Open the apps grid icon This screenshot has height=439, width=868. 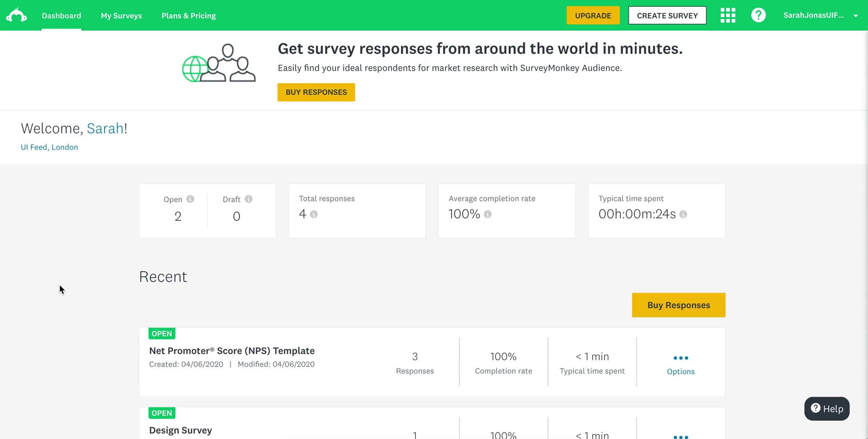click(x=727, y=15)
